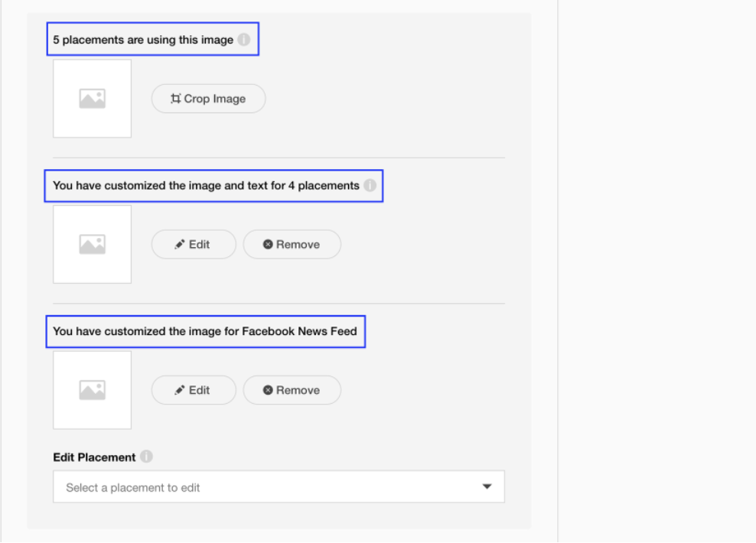Click the dropdown arrow in the Edit Placement field

tap(487, 486)
